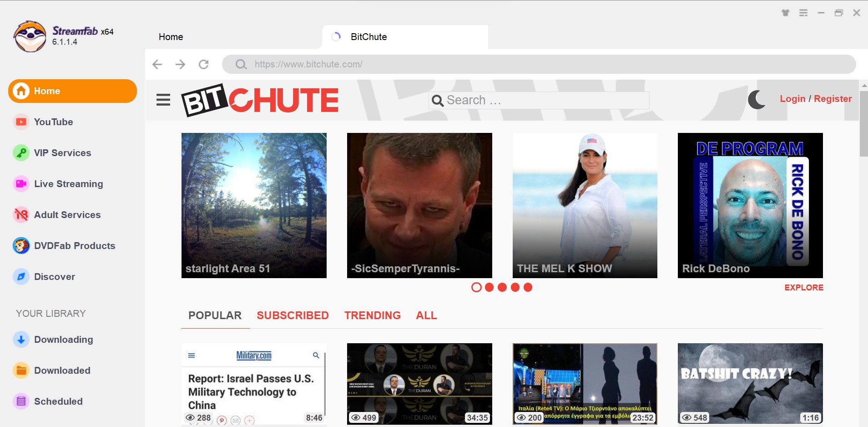Image resolution: width=868 pixels, height=427 pixels.
Task: Open the starlight Area 51 channel
Action: pos(254,205)
